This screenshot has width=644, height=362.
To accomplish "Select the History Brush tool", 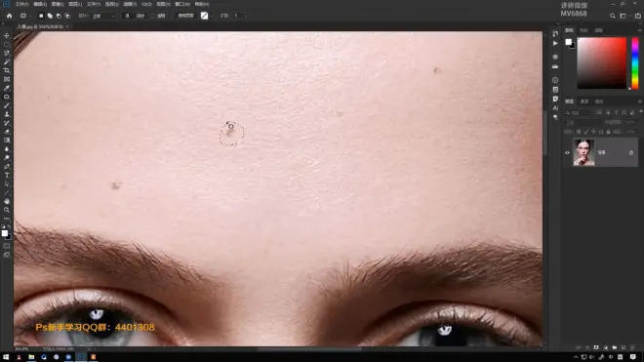I will (x=7, y=123).
